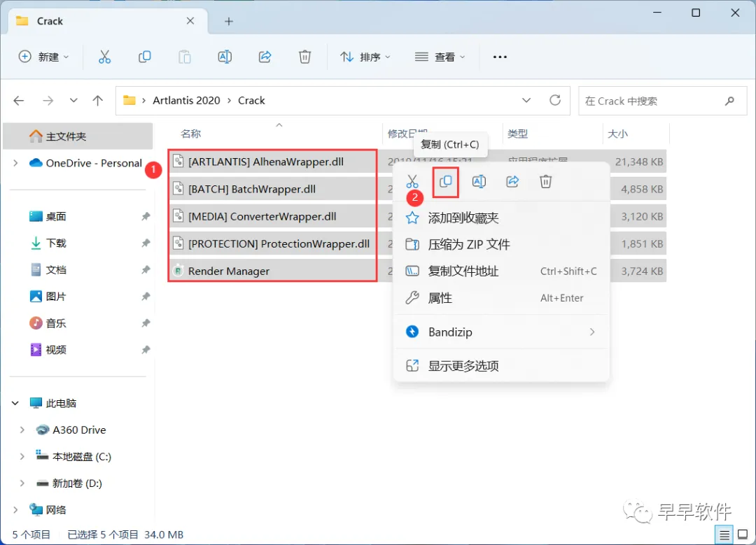Sort by the 名称 column header
Screen dimensions: 756x545
tap(190, 134)
